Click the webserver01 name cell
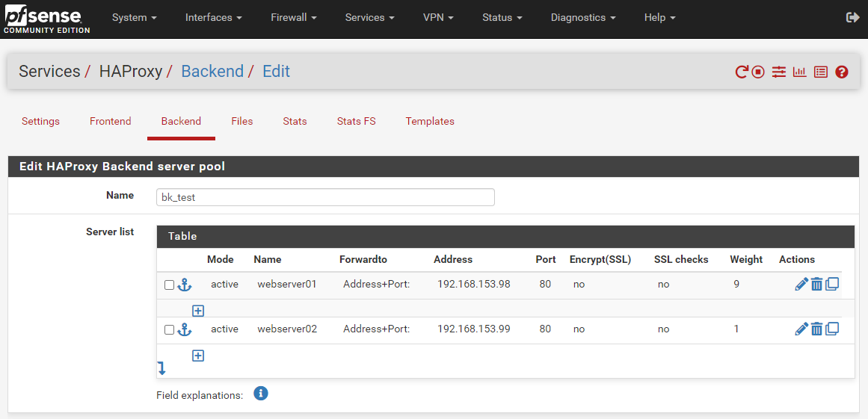Image resolution: width=868 pixels, height=419 pixels. pyautogui.click(x=287, y=285)
